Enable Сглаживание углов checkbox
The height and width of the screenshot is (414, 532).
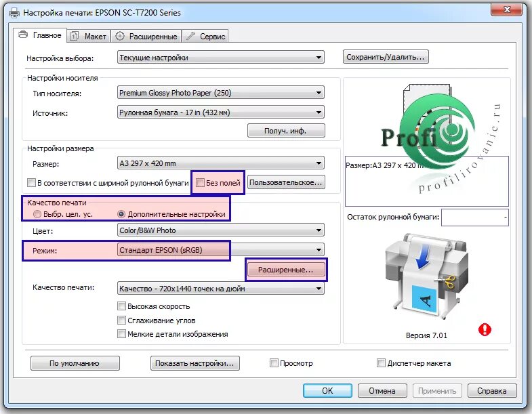click(121, 320)
